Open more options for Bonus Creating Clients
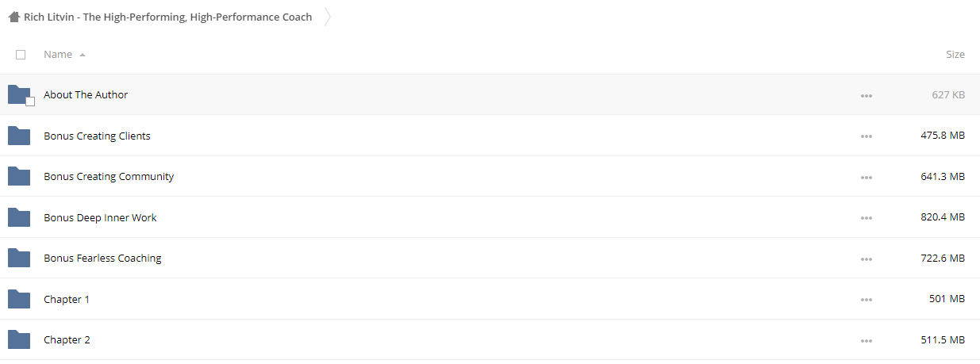 click(x=866, y=136)
